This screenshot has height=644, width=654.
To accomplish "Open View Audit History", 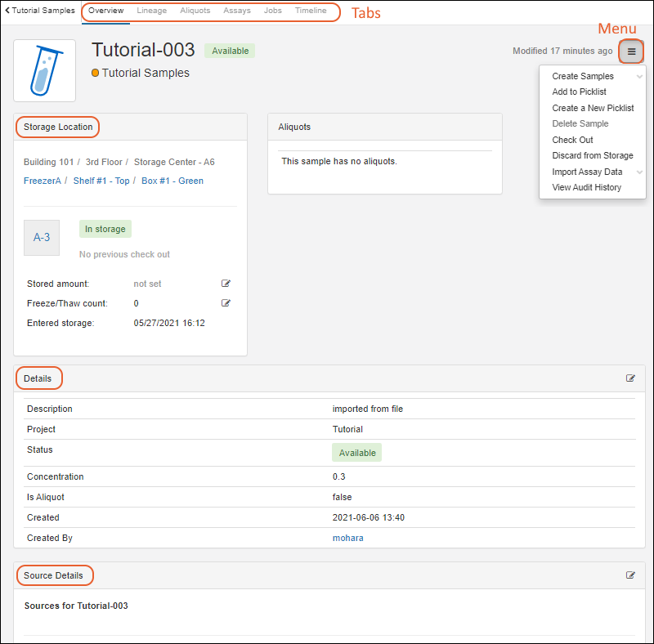I will coord(586,187).
